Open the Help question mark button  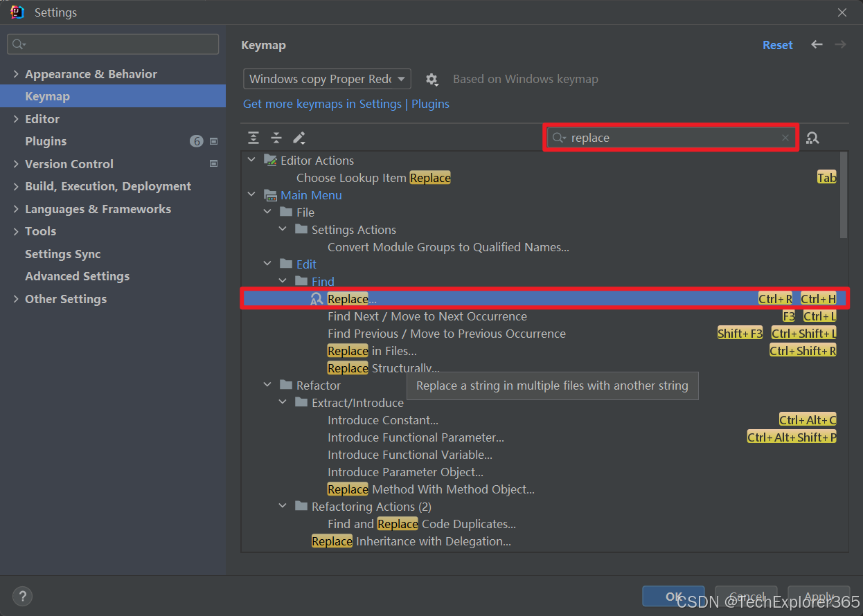pyautogui.click(x=22, y=595)
